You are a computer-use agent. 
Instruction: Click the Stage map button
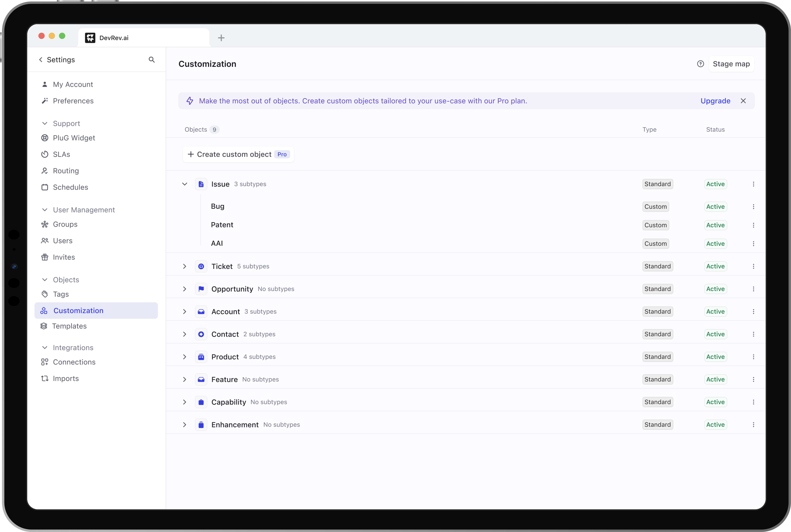(731, 64)
